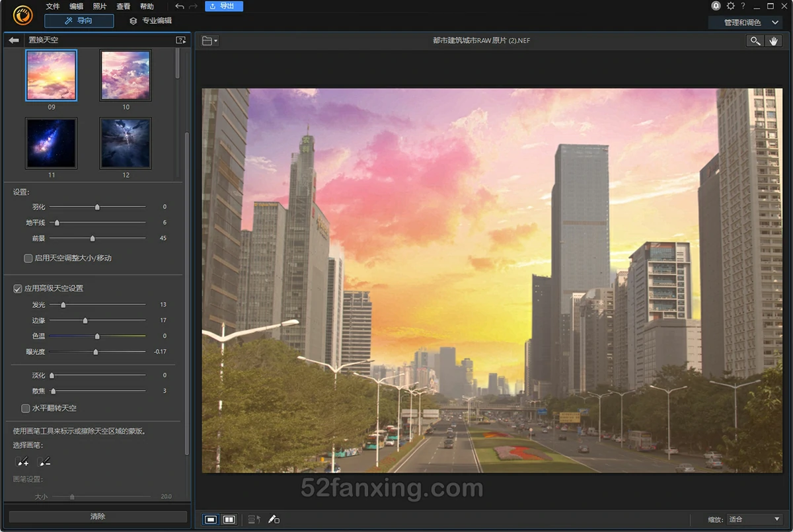Select the magnifier zoom tool

755,41
